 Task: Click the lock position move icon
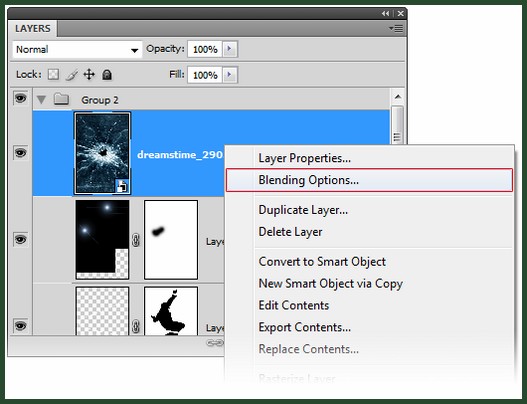pyautogui.click(x=89, y=74)
